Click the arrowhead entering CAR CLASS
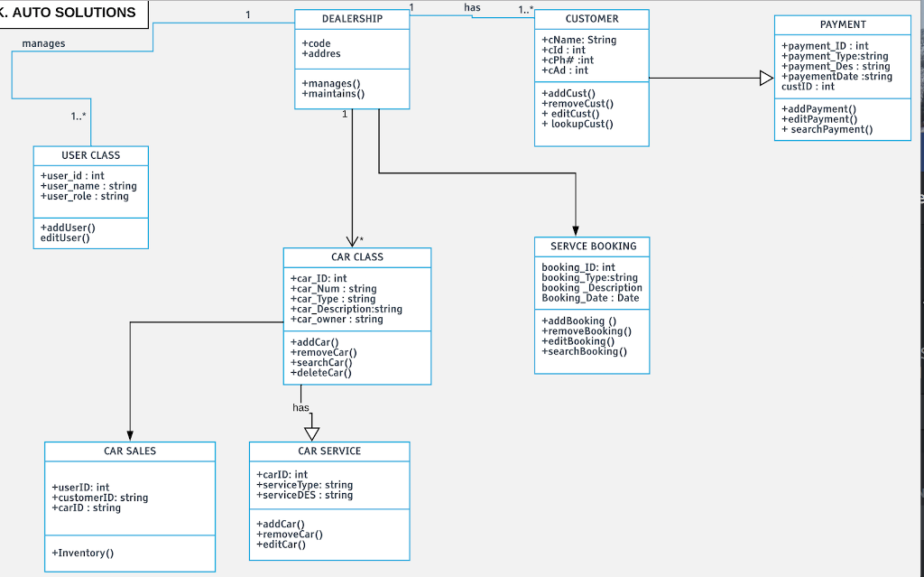Viewport: 924px width, 577px height. [354, 241]
